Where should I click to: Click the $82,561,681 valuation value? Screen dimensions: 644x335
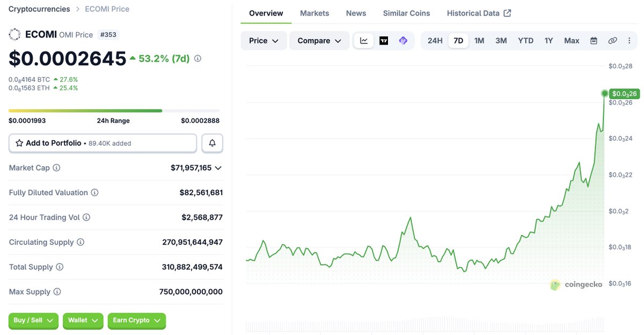click(x=201, y=192)
